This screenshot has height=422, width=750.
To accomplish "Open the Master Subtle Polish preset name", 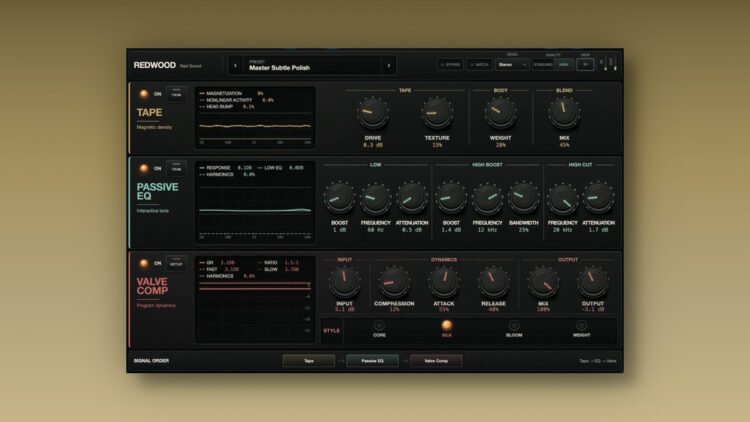I will (279, 67).
